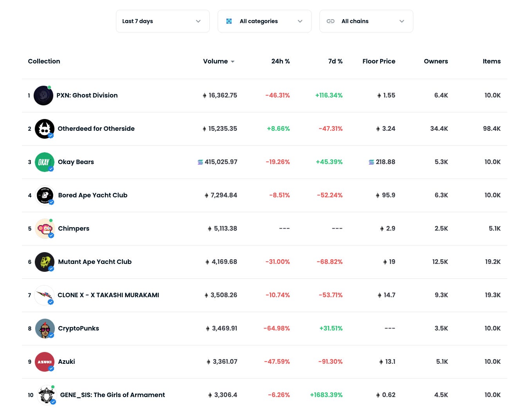Click the 19.3K items value
Viewport: 532px width, 410px height.
(x=493, y=295)
